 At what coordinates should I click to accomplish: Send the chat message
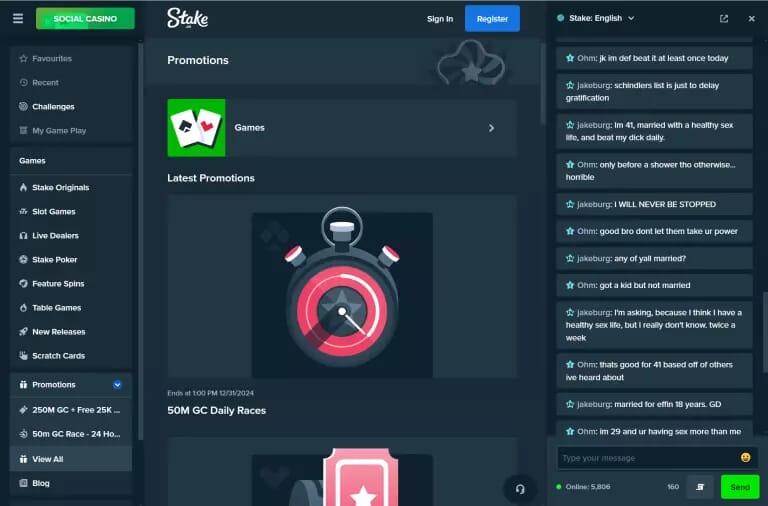point(740,487)
